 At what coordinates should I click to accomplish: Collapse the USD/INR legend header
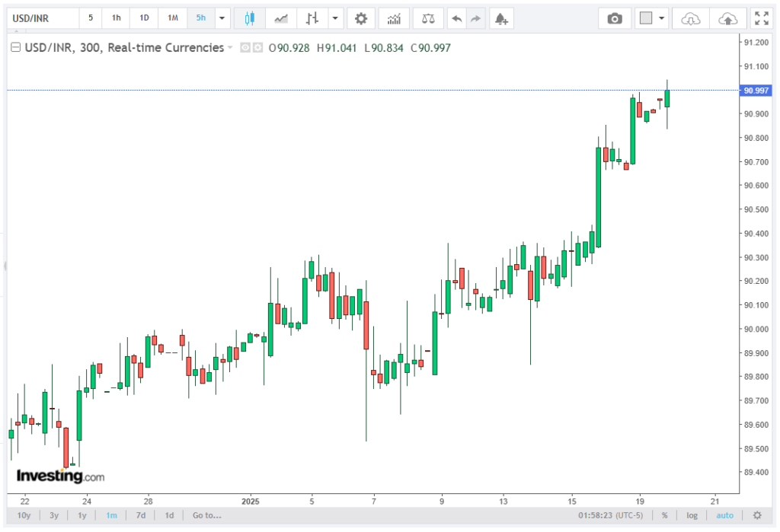click(14, 48)
